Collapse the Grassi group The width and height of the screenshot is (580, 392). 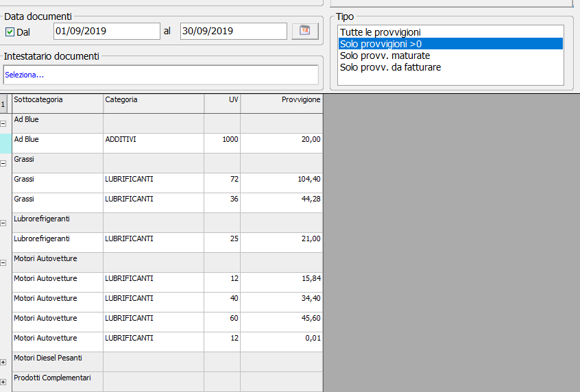[x=3, y=164]
